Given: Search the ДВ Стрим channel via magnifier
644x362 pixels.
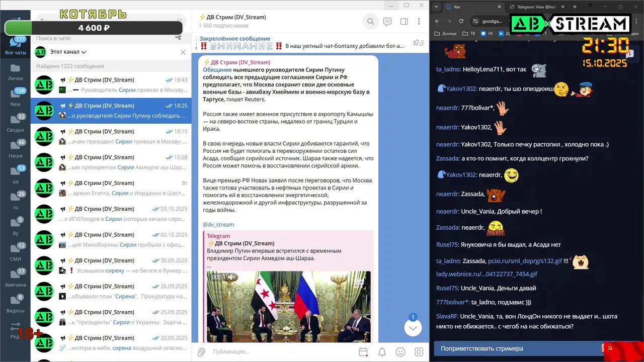Looking at the screenshot, I should click(371, 22).
